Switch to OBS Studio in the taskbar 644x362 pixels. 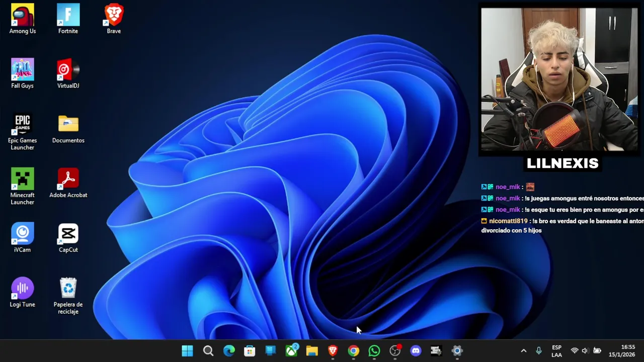coord(395,351)
